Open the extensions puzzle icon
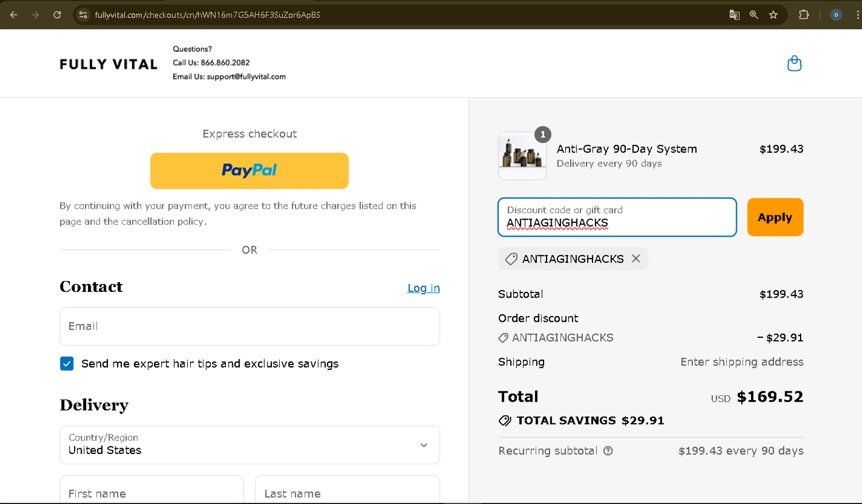The image size is (862, 504). [804, 15]
